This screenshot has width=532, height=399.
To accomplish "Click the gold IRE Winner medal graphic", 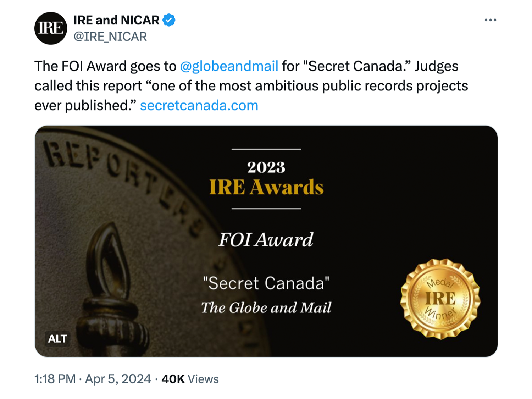I will (x=440, y=299).
